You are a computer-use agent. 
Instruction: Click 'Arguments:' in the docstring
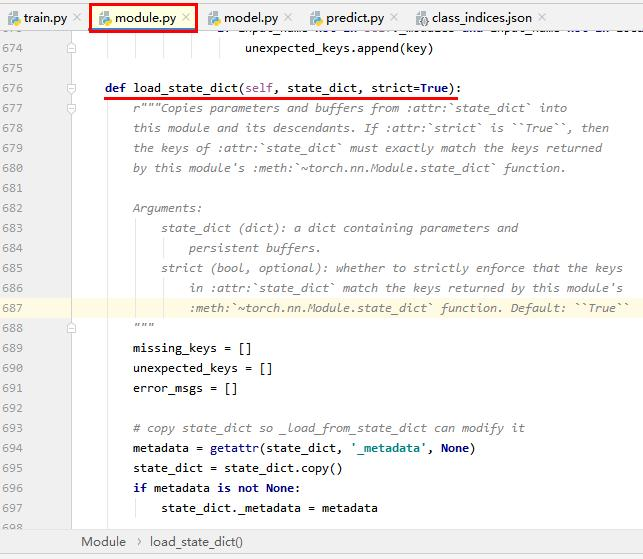168,208
